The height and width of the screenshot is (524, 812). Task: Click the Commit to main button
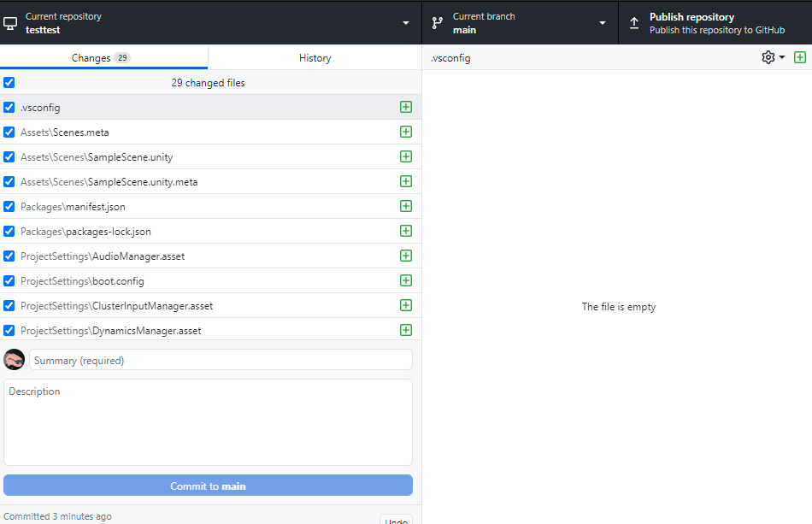tap(208, 485)
